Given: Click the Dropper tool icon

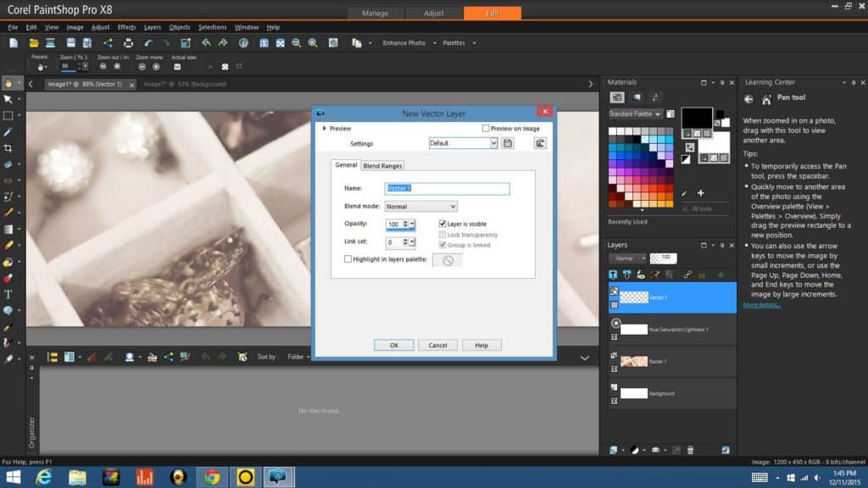Looking at the screenshot, I should click(x=8, y=131).
